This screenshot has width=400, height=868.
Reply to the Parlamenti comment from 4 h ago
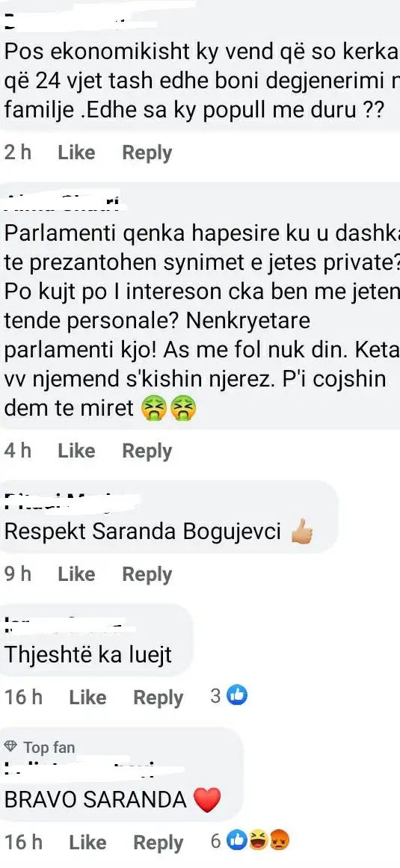(x=147, y=451)
